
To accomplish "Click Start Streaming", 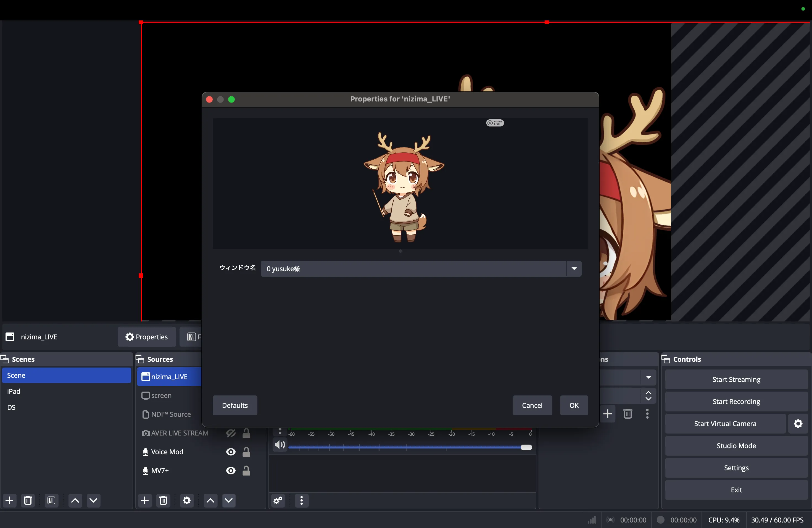I will pyautogui.click(x=736, y=380).
